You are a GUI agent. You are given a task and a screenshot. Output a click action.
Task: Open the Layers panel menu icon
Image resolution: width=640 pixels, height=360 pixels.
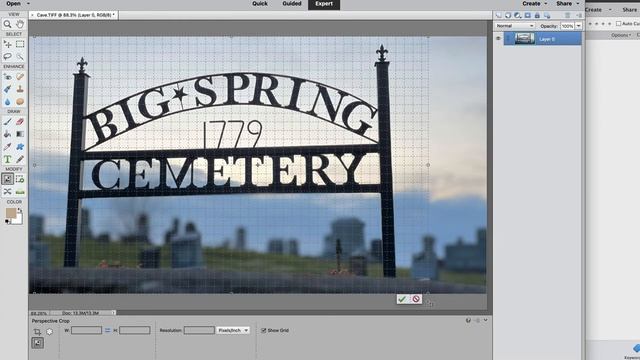[579, 15]
